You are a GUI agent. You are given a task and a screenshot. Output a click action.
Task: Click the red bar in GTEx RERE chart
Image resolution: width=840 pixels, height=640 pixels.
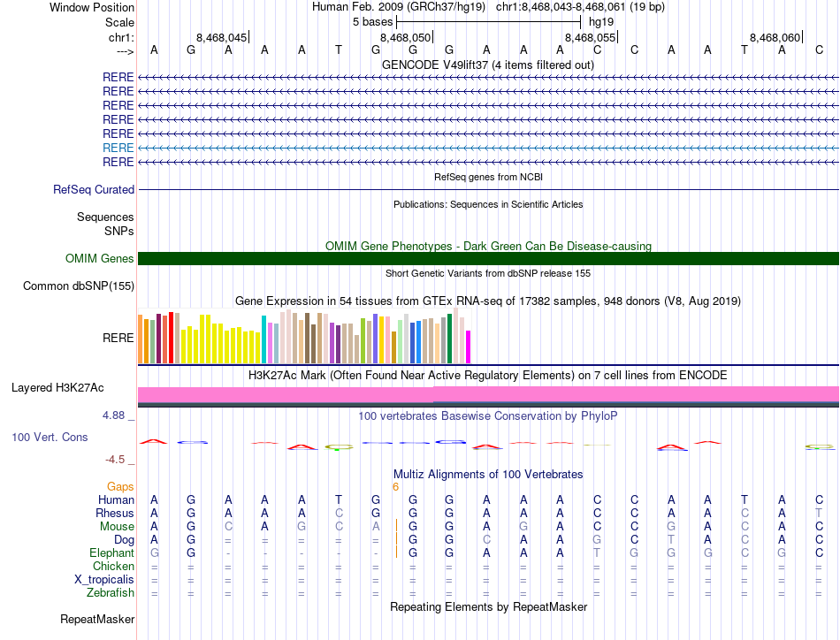tap(171, 338)
